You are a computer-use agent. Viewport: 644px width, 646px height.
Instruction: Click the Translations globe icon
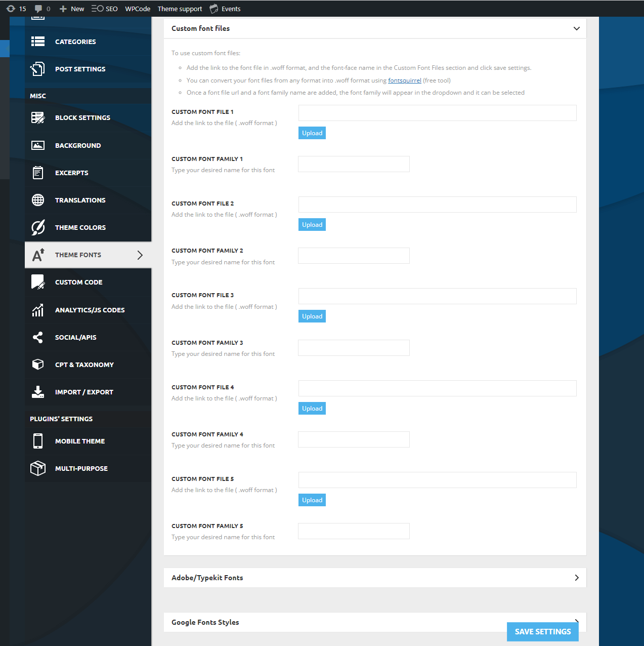click(38, 200)
